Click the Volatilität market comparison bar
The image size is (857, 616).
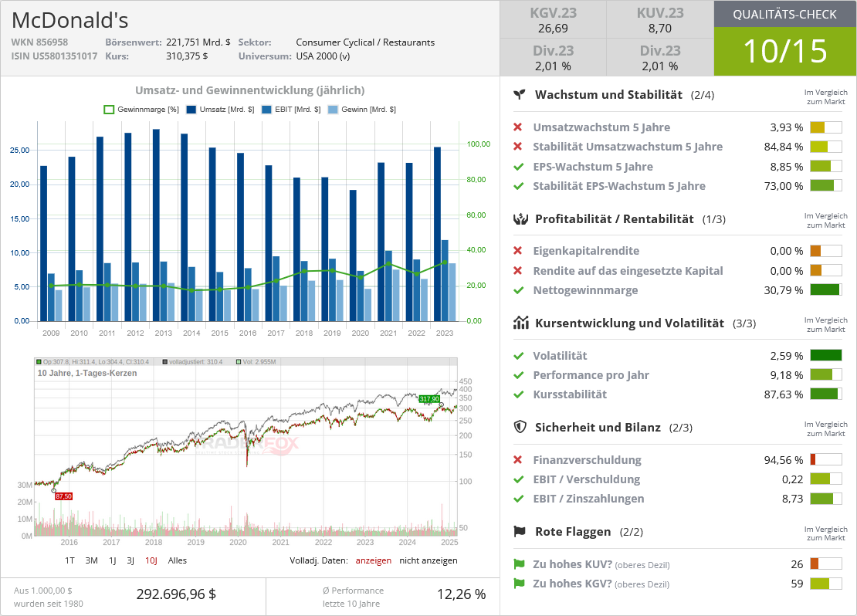click(x=826, y=355)
